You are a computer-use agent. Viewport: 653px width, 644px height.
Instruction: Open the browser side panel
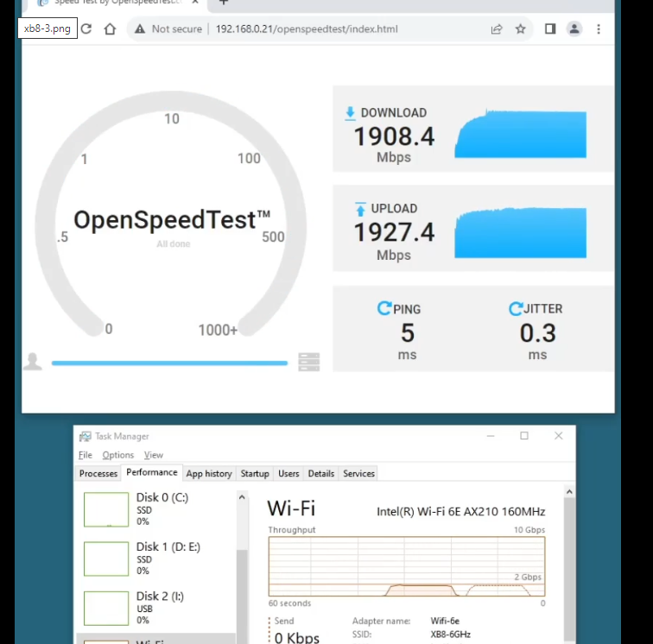pyautogui.click(x=550, y=28)
